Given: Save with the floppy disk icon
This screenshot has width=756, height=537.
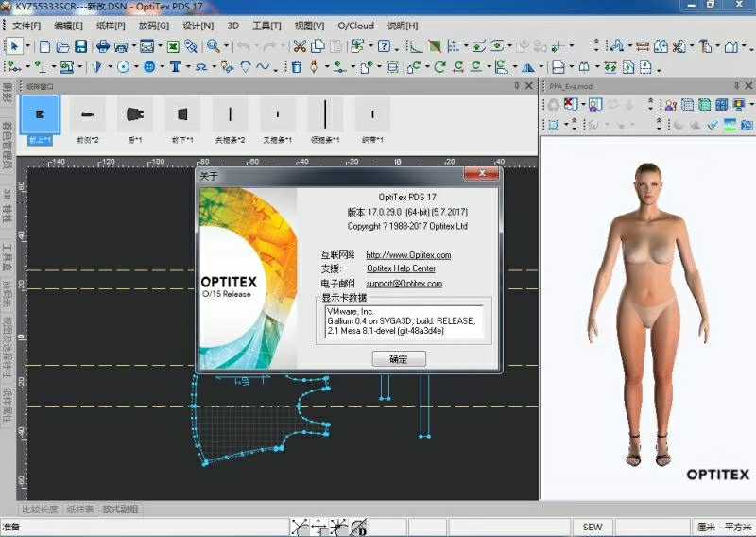Looking at the screenshot, I should [81, 46].
